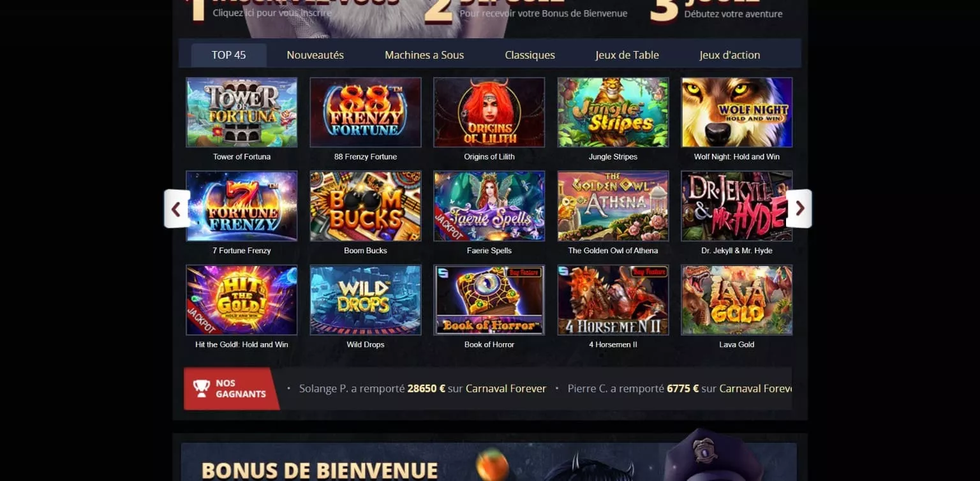Open the 88 Frenzy Fortune game

coord(366,112)
